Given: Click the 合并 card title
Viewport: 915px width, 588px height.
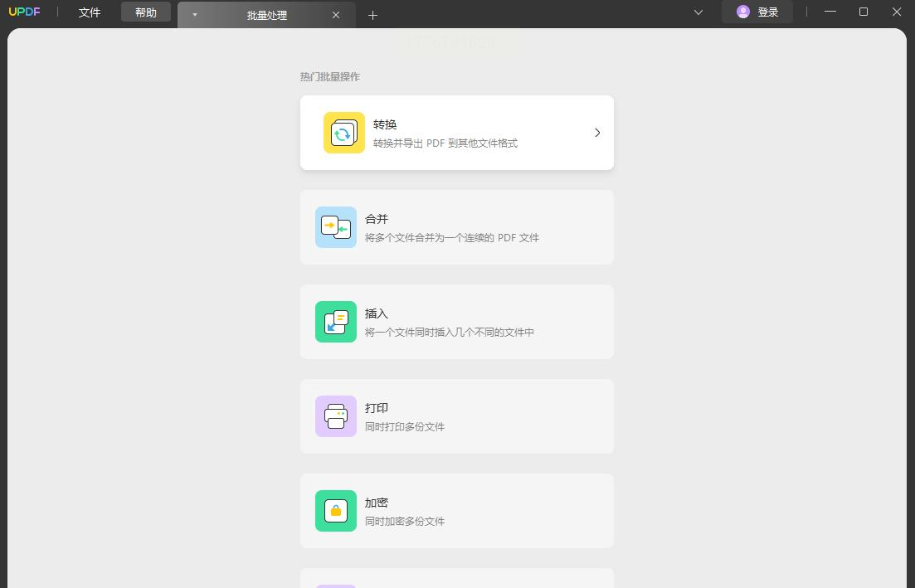Looking at the screenshot, I should (377, 219).
